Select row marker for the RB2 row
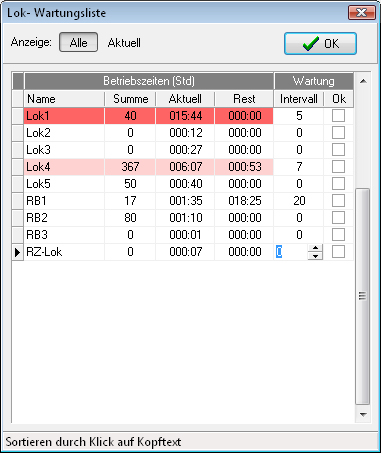The image size is (381, 453). [18, 218]
